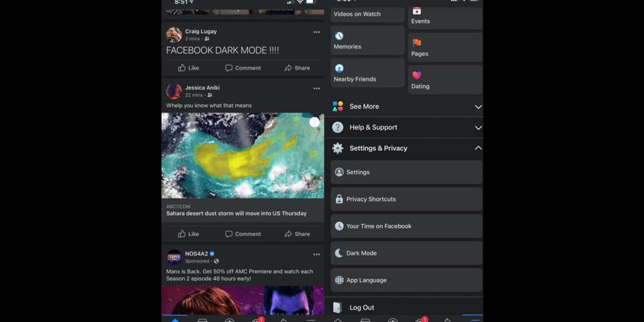Share the Sahara dust storm post
The image size is (644, 322).
coord(297,234)
